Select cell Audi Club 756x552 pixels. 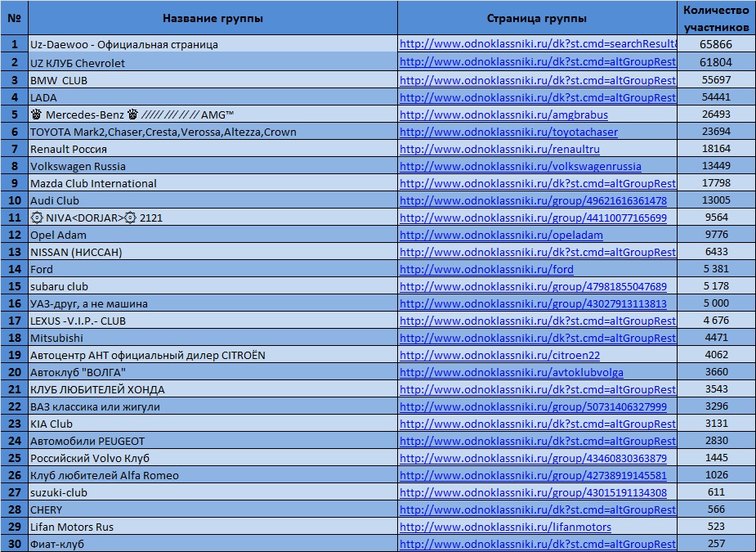[212, 200]
